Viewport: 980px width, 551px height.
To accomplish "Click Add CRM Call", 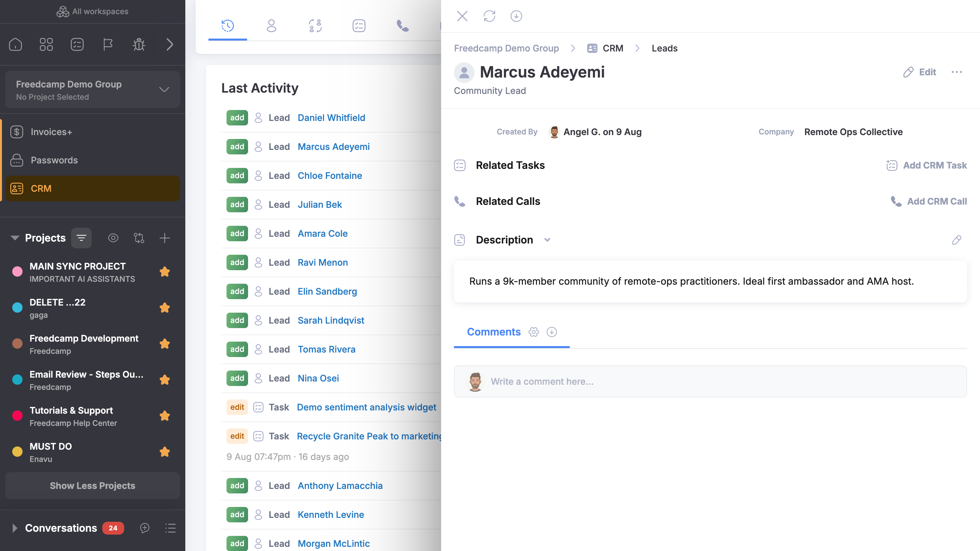I will [x=928, y=201].
